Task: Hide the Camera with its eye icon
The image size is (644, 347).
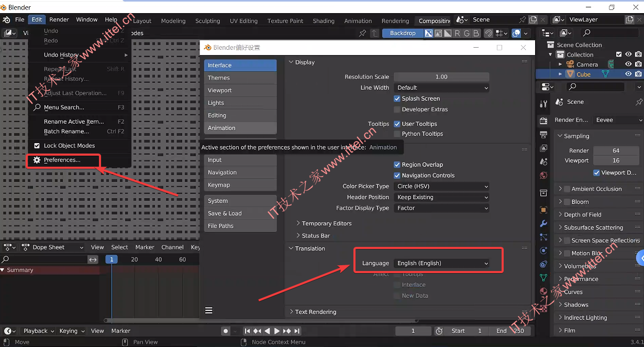Action: [x=629, y=64]
